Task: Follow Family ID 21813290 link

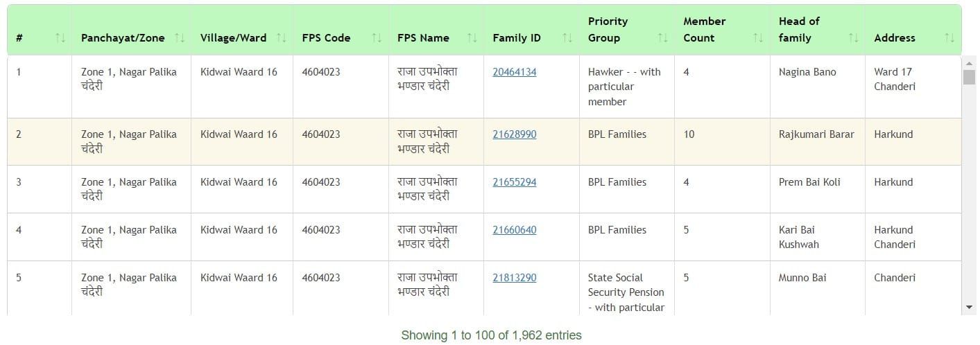Action: tap(514, 278)
